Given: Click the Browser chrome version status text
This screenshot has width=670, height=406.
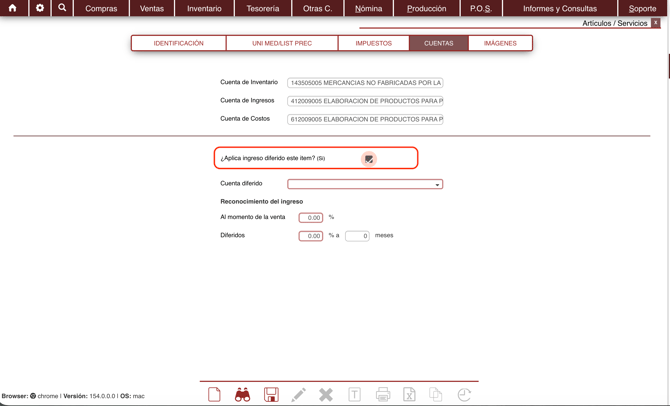Looking at the screenshot, I should pos(73,396).
